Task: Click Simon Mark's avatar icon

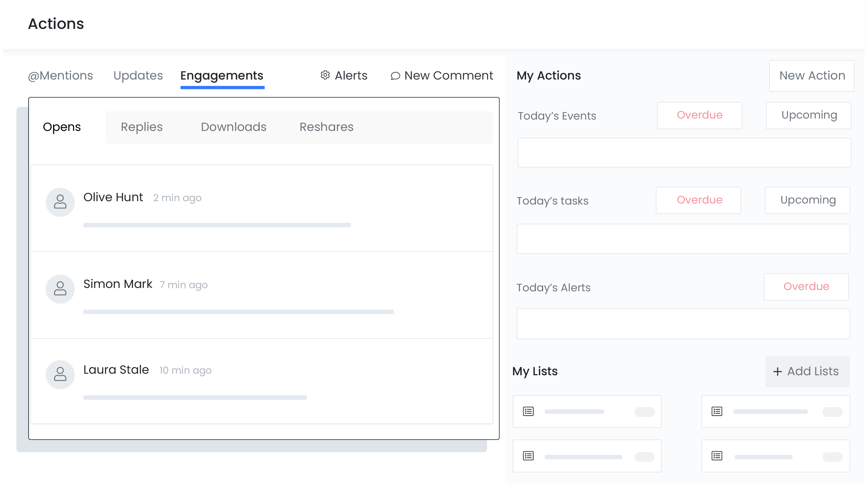Action: [x=60, y=289]
